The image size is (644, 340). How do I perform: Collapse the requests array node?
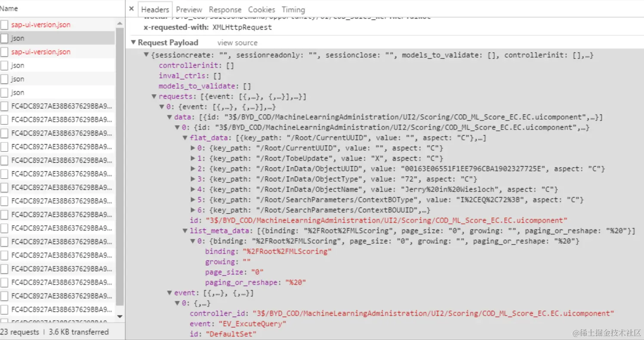coord(154,96)
